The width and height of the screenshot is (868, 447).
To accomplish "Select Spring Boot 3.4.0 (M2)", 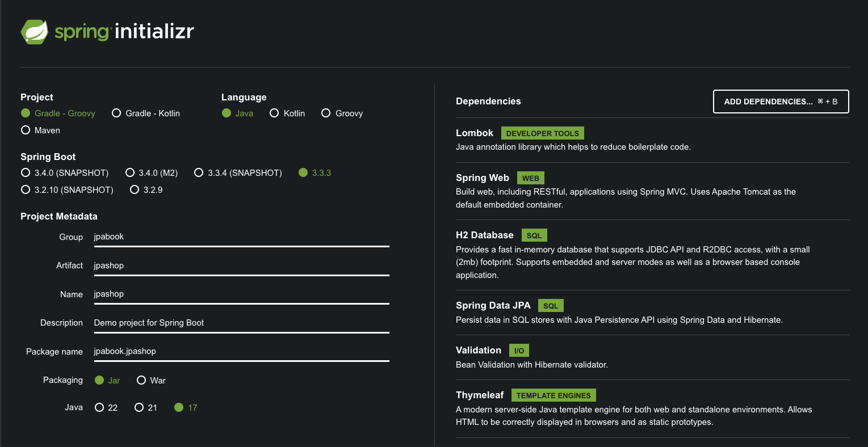I will coord(152,173).
